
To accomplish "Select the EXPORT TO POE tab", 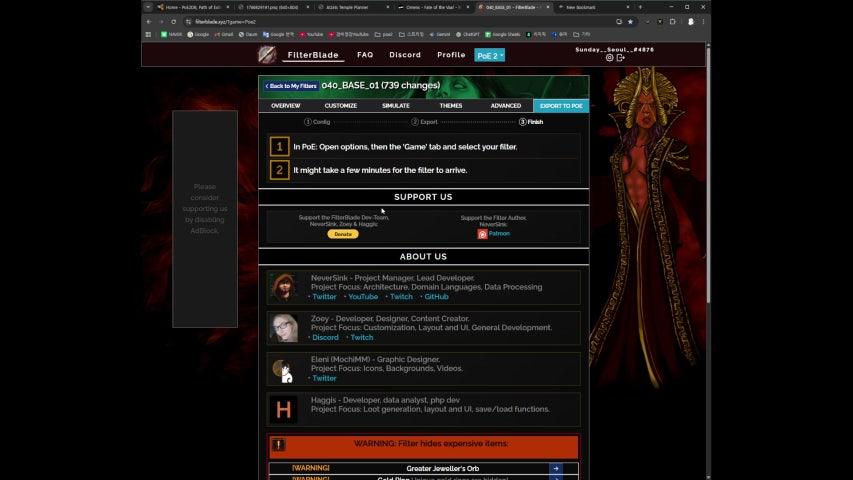I will (561, 106).
